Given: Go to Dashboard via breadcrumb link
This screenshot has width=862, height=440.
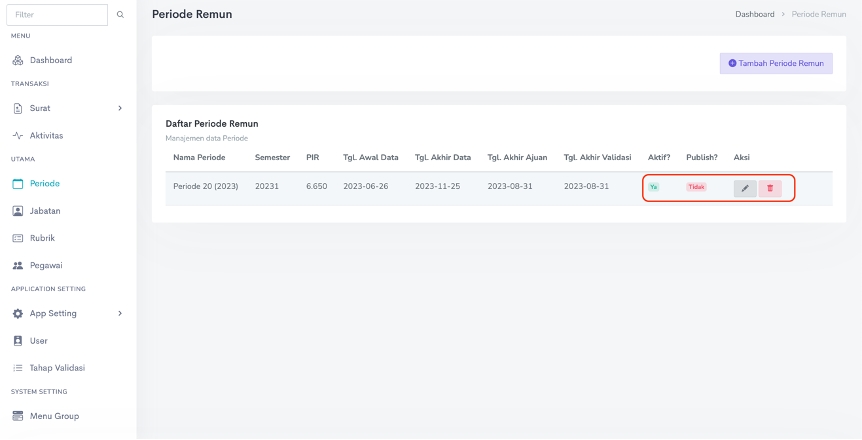Looking at the screenshot, I should (754, 15).
